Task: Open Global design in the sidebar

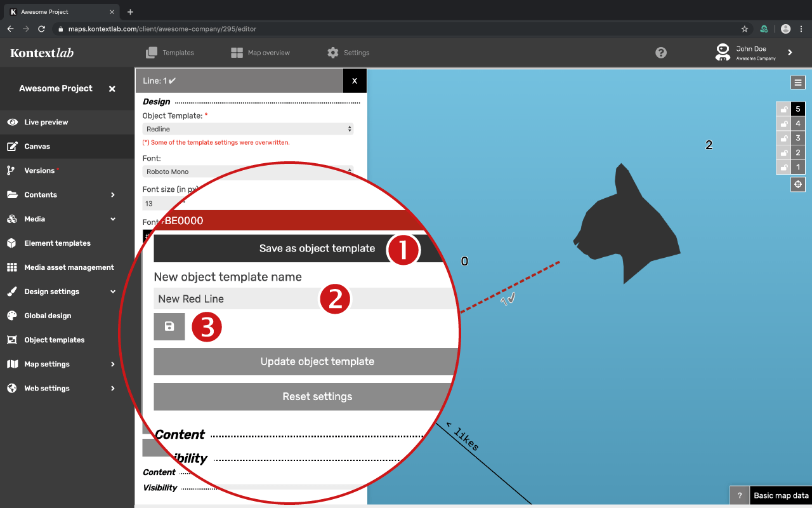Action: click(x=48, y=316)
